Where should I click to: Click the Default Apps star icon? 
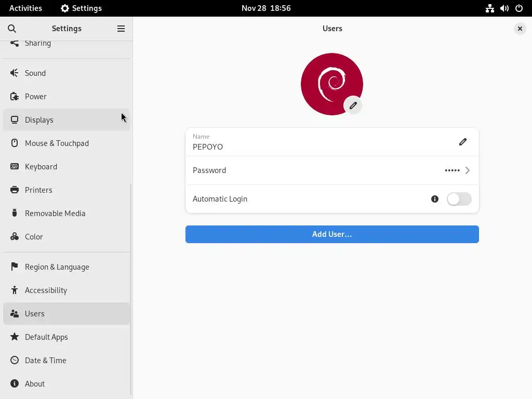tap(14, 337)
